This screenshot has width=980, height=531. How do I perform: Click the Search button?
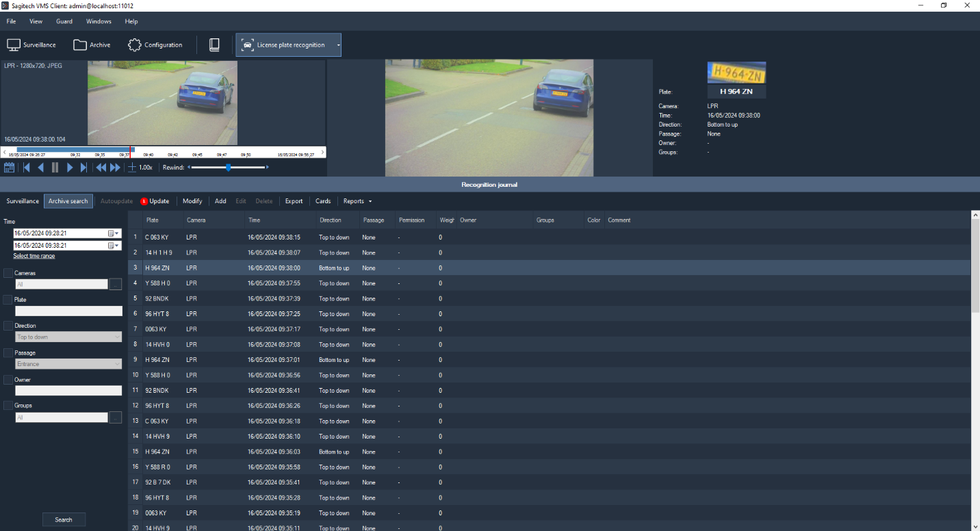click(x=64, y=519)
